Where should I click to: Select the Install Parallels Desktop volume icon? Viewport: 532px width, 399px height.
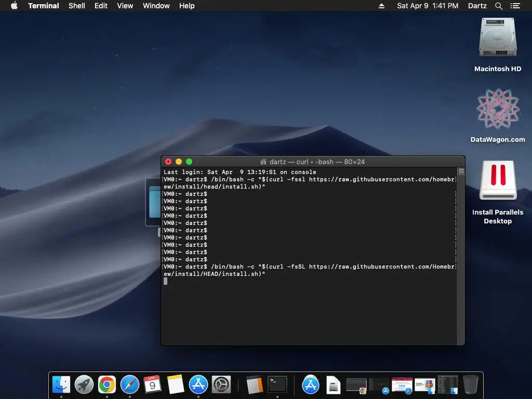pyautogui.click(x=498, y=180)
